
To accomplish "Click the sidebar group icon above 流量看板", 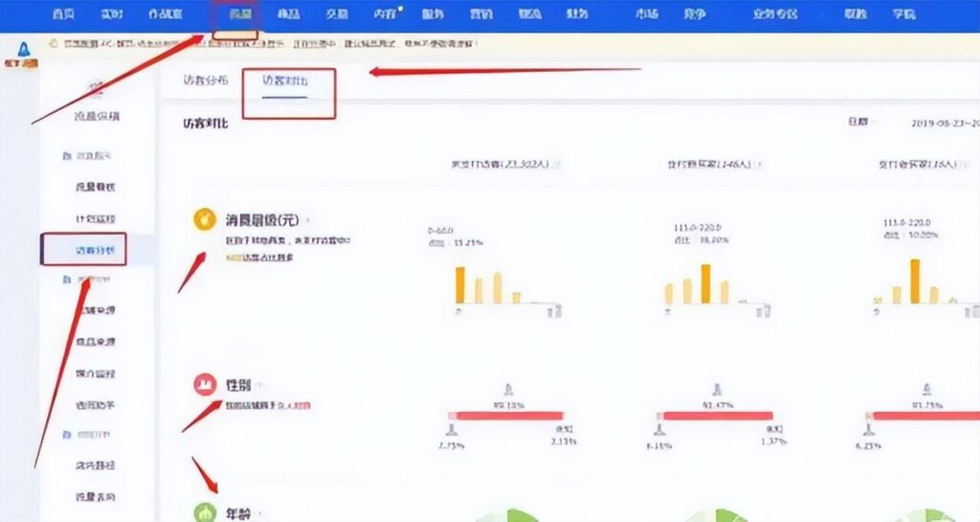I will [x=68, y=156].
